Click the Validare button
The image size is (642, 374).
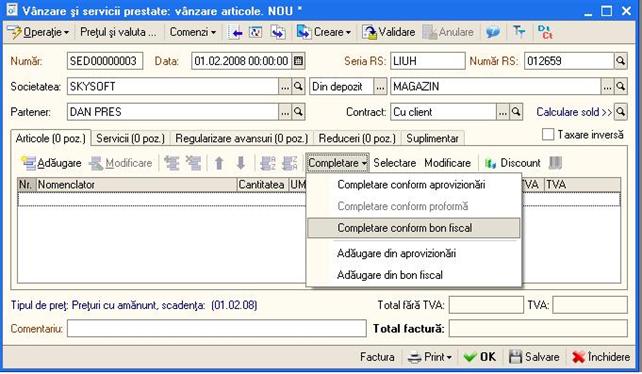coord(389,32)
